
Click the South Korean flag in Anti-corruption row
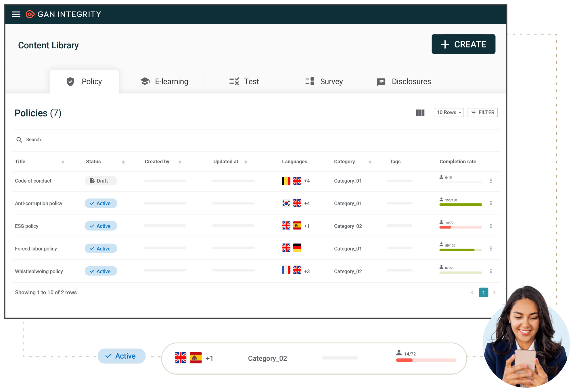286,203
